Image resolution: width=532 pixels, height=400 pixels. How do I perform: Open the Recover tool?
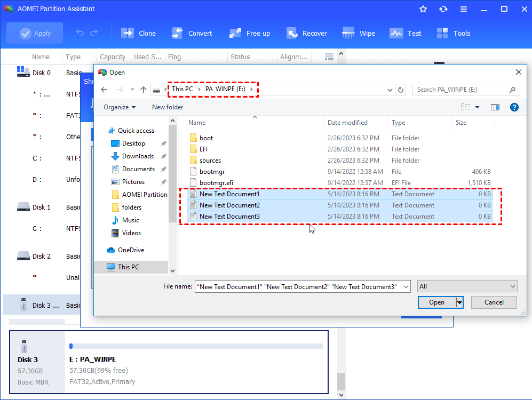coord(307,33)
